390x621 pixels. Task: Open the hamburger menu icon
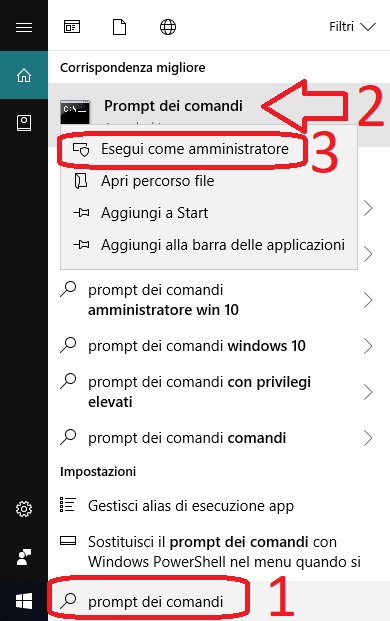point(24,27)
